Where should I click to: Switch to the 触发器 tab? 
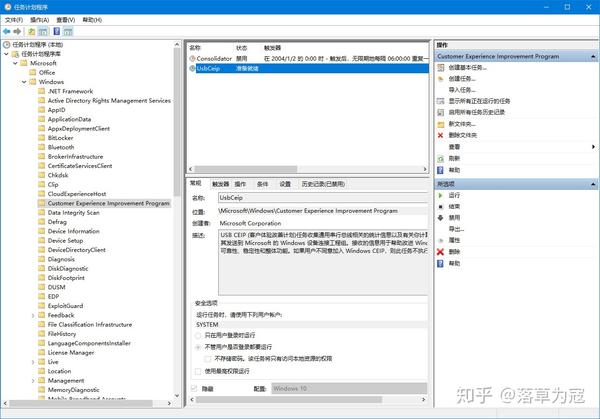pos(220,184)
